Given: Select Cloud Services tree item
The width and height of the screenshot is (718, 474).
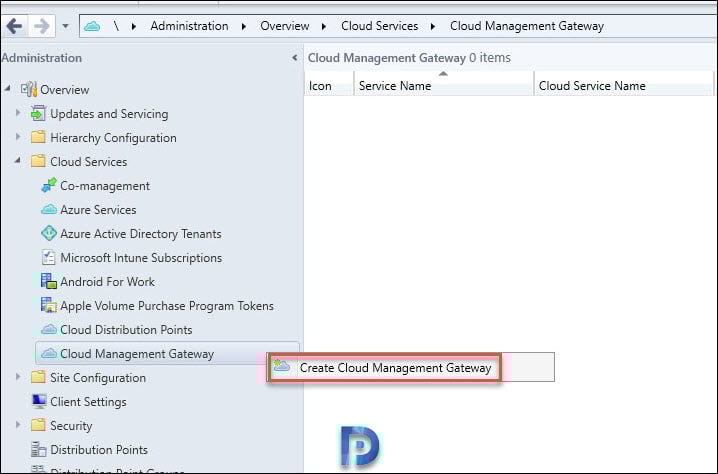Looking at the screenshot, I should [88, 162].
